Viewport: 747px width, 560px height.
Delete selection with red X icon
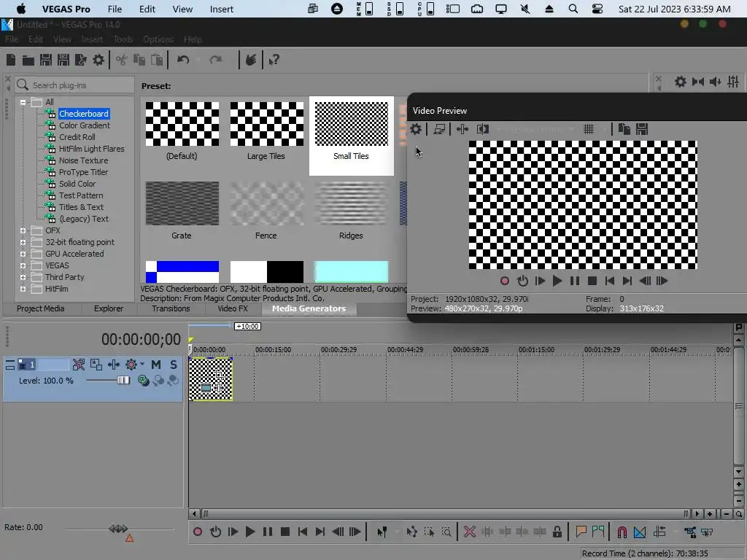(470, 532)
